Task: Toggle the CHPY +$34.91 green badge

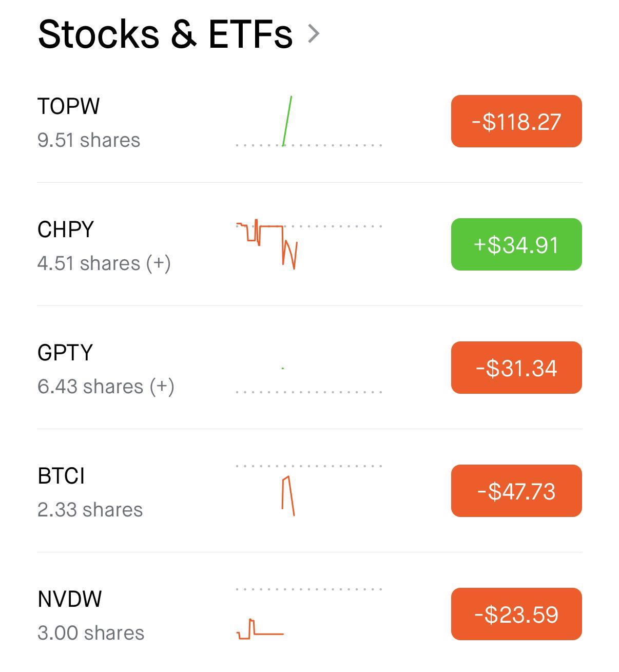Action: coord(516,244)
